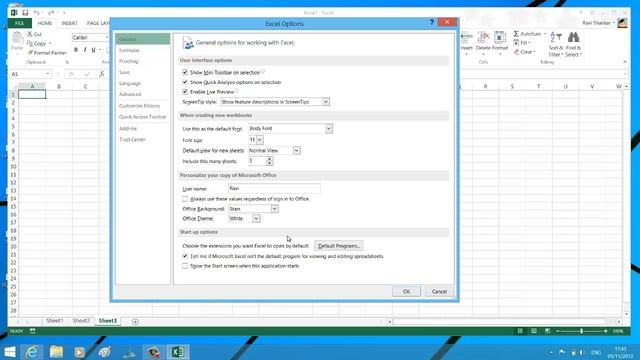Select Advanced in Excel Options sidebar
The image size is (640, 360).
click(130, 94)
